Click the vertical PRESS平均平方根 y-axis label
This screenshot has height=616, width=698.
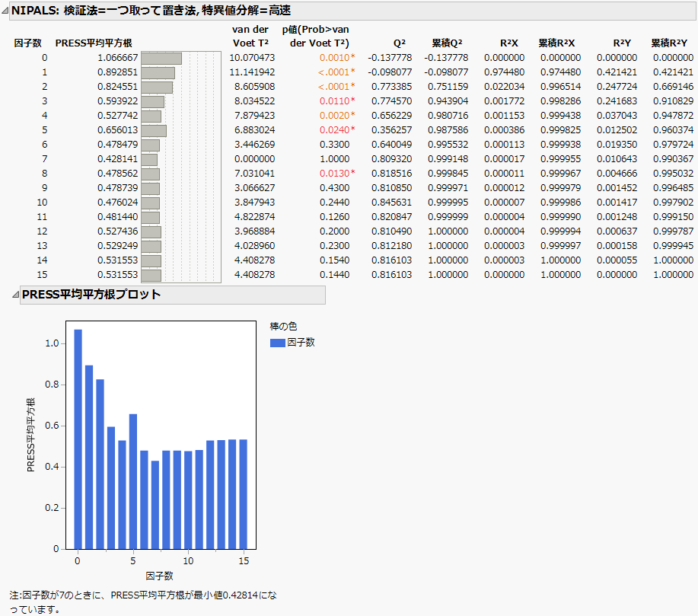coord(30,435)
